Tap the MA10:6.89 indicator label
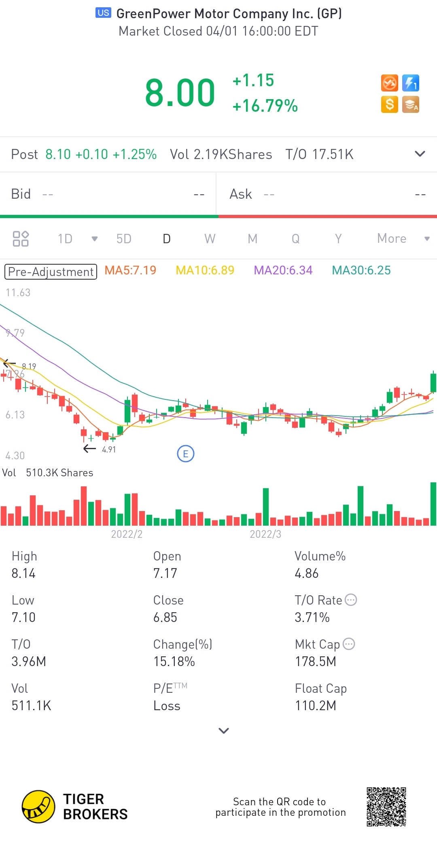The width and height of the screenshot is (437, 868). (x=205, y=270)
